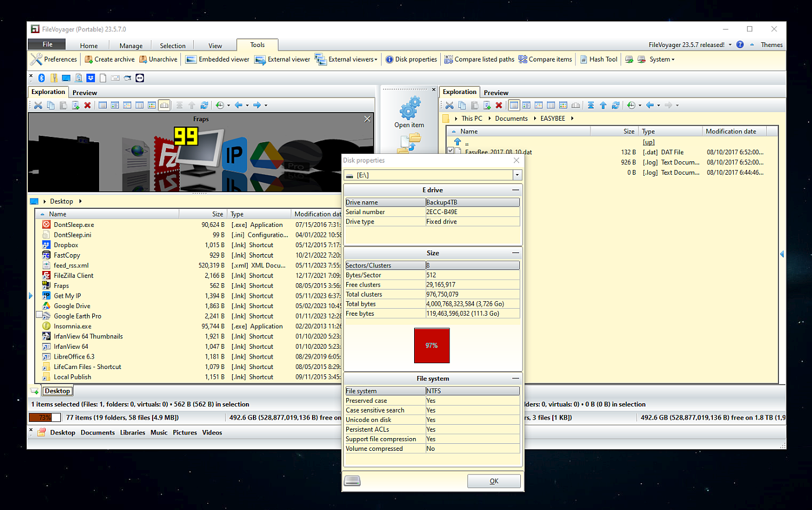Click the disconnect network drive icon before System
This screenshot has height=510, width=812.
click(641, 59)
